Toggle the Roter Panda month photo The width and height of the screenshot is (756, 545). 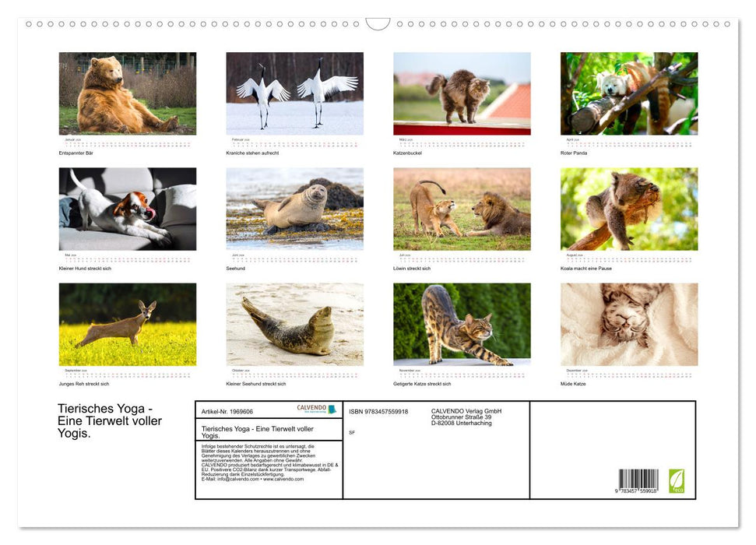coord(628,93)
